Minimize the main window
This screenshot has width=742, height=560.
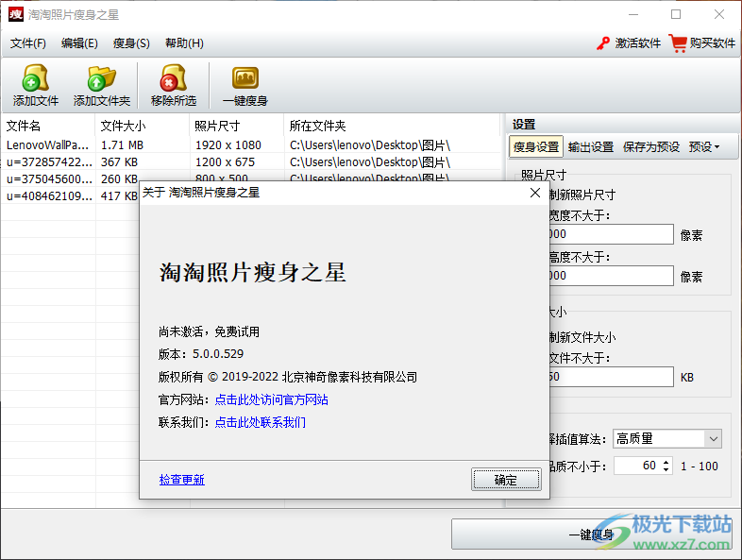pyautogui.click(x=633, y=15)
